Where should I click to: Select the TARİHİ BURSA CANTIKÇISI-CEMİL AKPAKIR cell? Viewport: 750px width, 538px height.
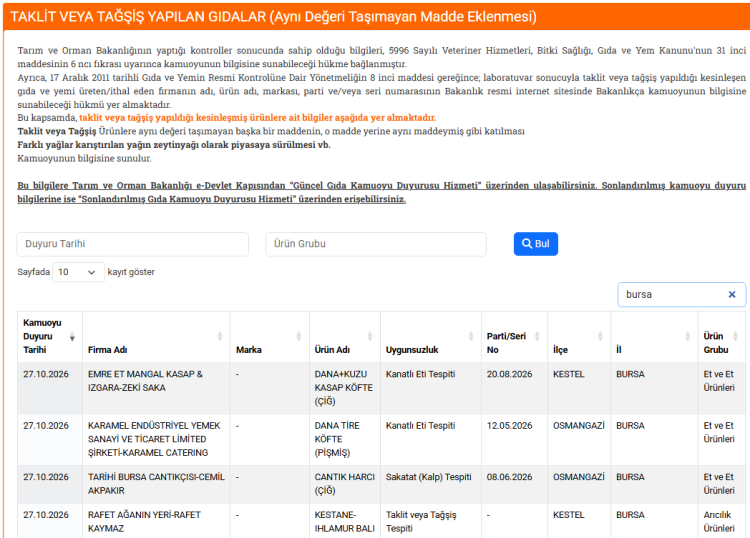tap(156, 484)
